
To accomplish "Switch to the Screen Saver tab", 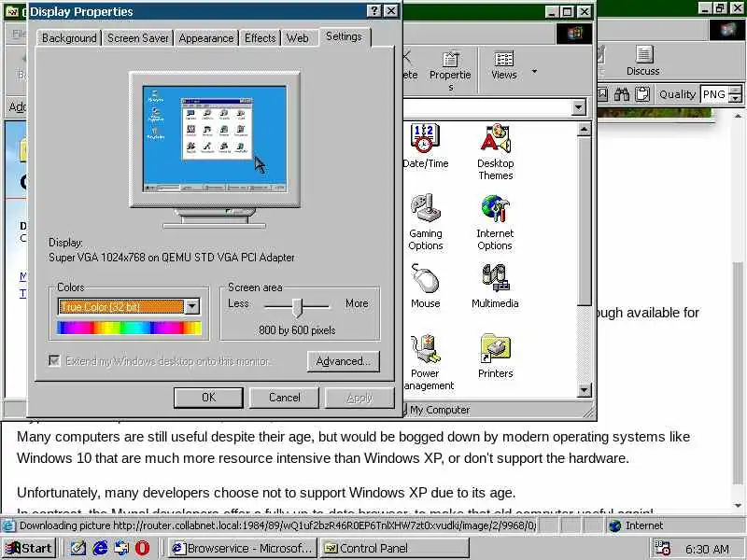I will pyautogui.click(x=138, y=38).
